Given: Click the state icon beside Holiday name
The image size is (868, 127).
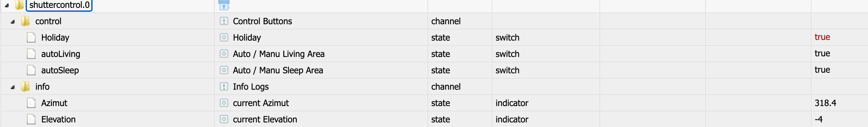Looking at the screenshot, I should coord(224,37).
